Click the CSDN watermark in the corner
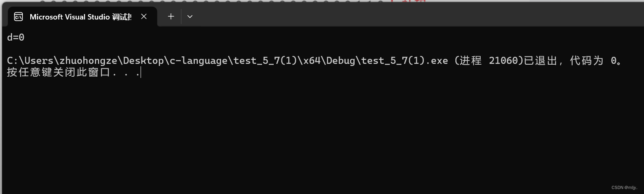Screen dimensions: 644x194 coord(624,187)
